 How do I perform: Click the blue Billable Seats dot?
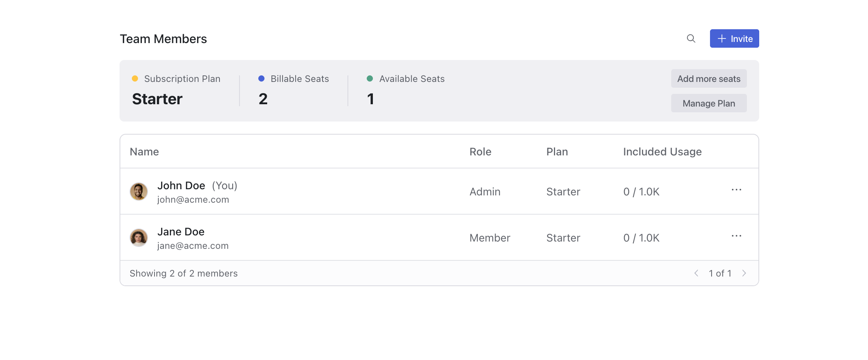click(x=261, y=78)
